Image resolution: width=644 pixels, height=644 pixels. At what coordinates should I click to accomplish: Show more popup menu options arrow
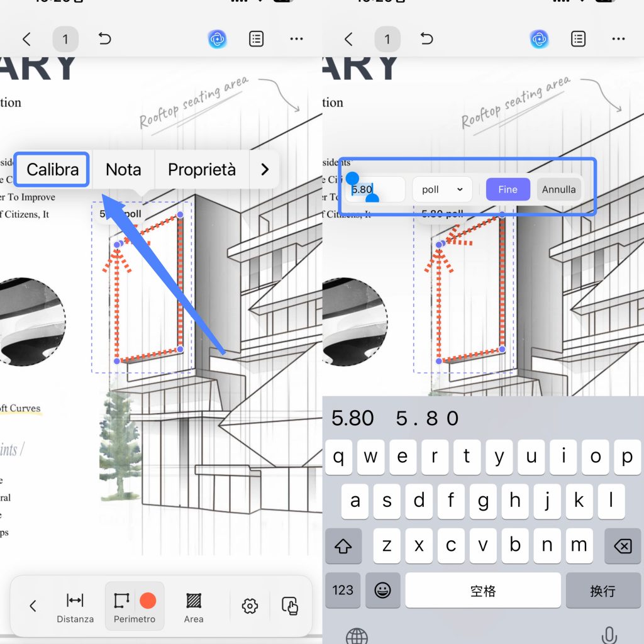point(265,170)
